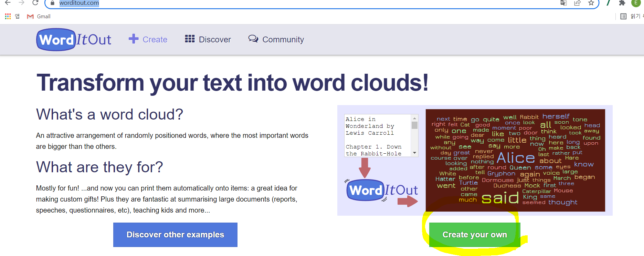Click the padlock icon in address bar

(52, 3)
